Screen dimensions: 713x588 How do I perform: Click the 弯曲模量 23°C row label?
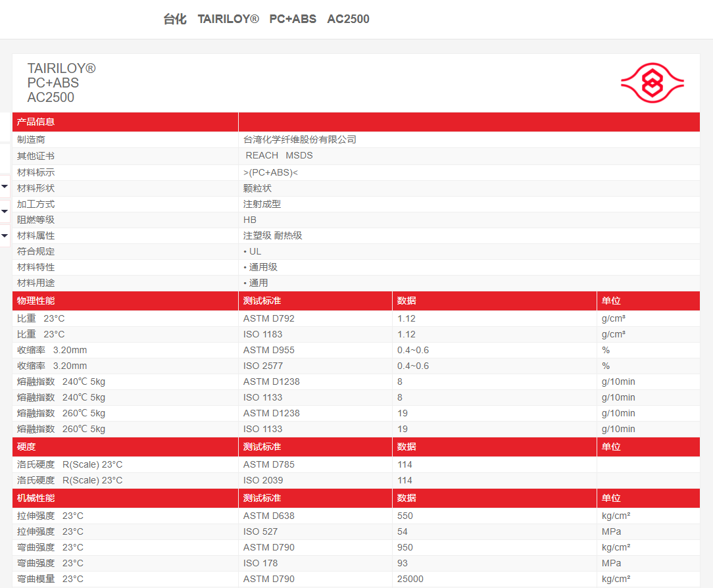pyautogui.click(x=50, y=579)
